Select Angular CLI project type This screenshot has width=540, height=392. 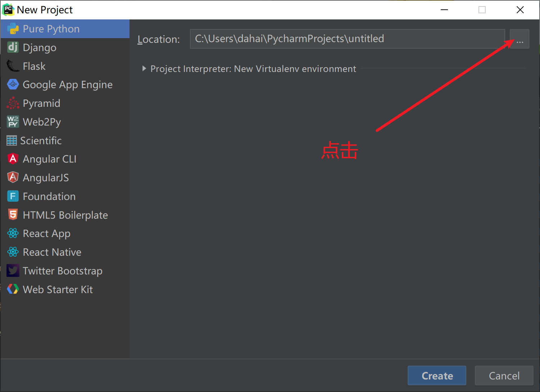coord(65,159)
